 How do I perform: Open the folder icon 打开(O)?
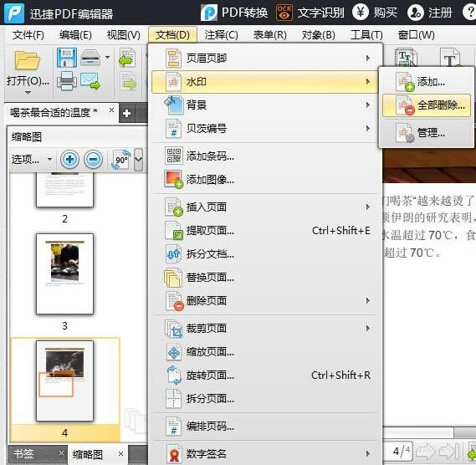click(x=28, y=61)
